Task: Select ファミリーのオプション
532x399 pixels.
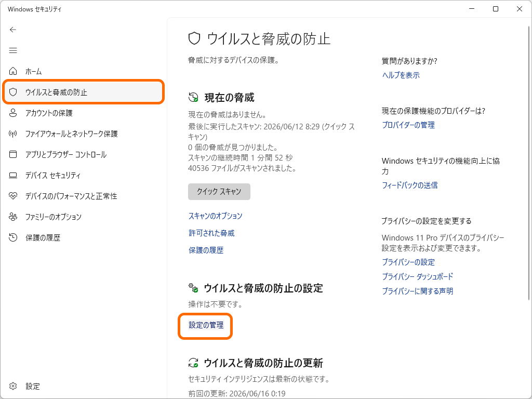Action: click(83, 217)
